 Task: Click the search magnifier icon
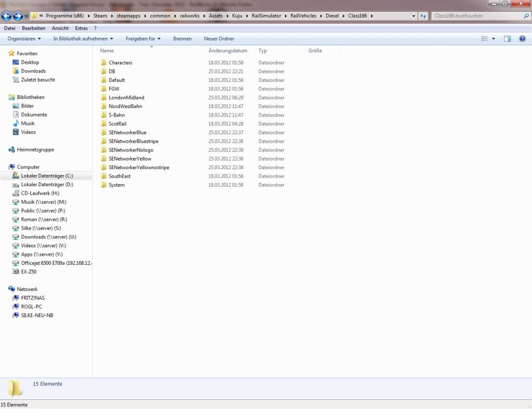(526, 15)
